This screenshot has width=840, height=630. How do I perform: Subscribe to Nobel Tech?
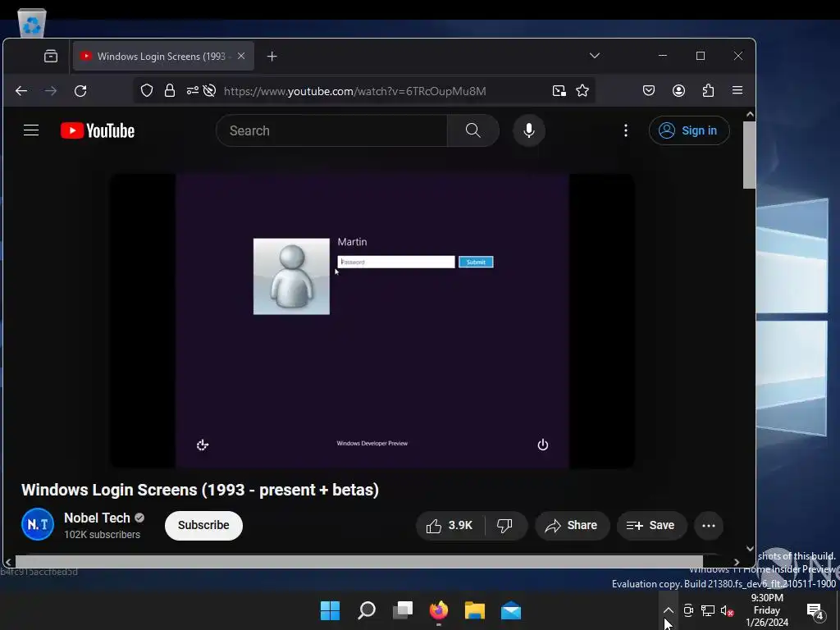point(203,525)
